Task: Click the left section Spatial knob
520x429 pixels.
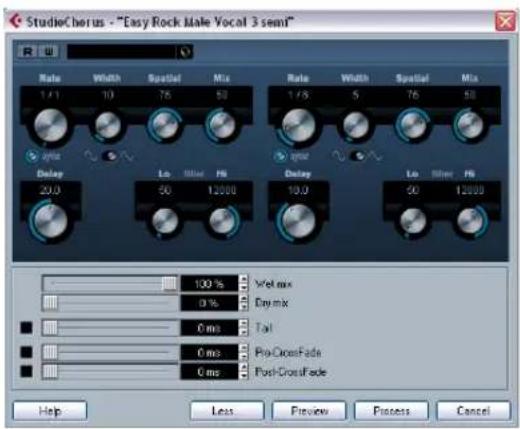Action: 164,125
